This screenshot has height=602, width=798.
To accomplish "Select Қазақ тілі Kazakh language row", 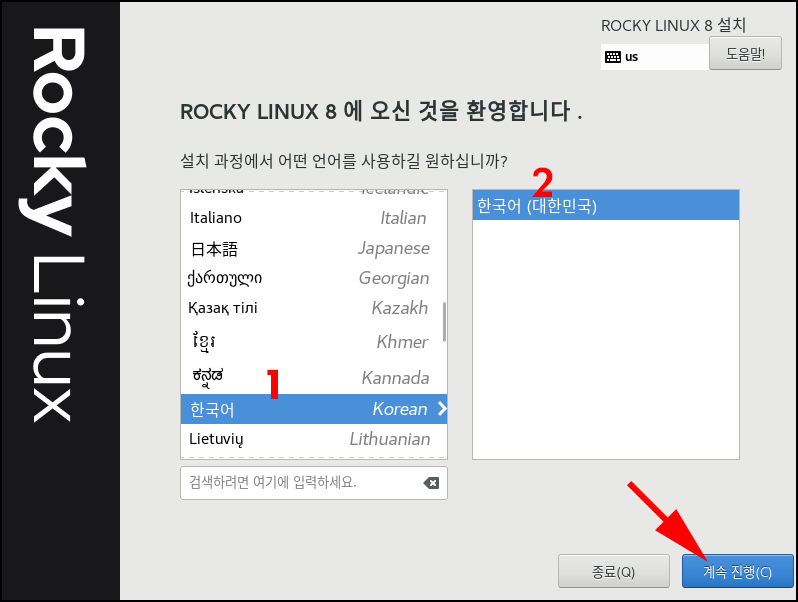I will coord(314,308).
